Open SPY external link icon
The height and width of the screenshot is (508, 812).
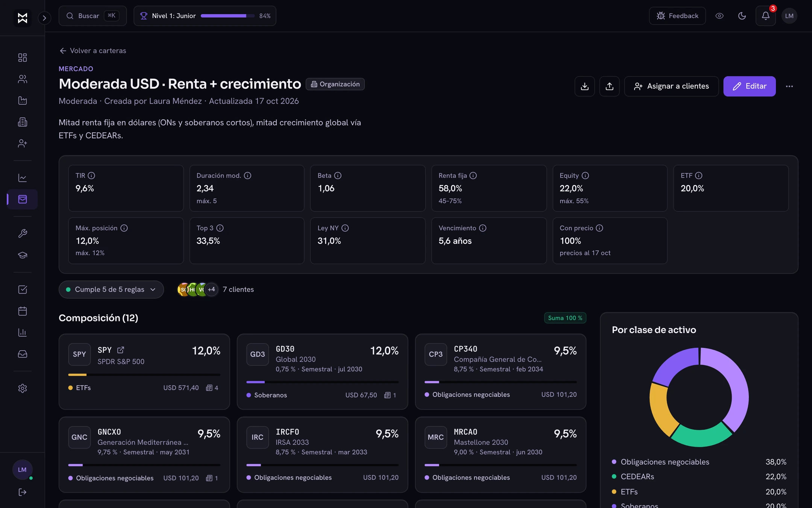pos(120,350)
